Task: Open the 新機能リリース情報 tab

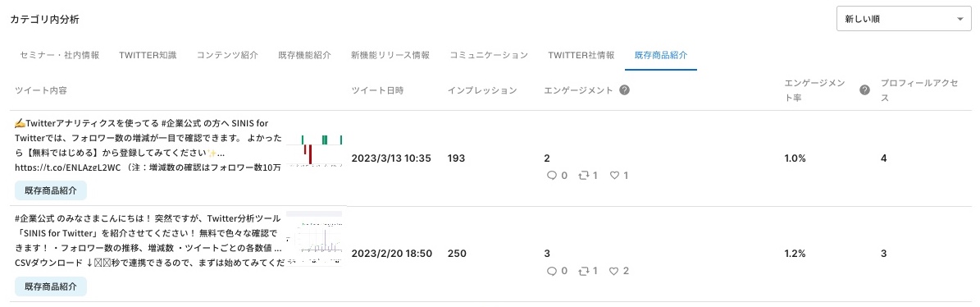Action: pos(390,55)
